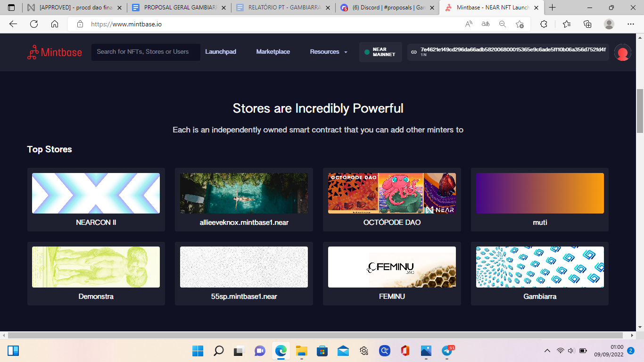Open Collections in Edge toolbar
644x362 pixels.
(x=587, y=24)
